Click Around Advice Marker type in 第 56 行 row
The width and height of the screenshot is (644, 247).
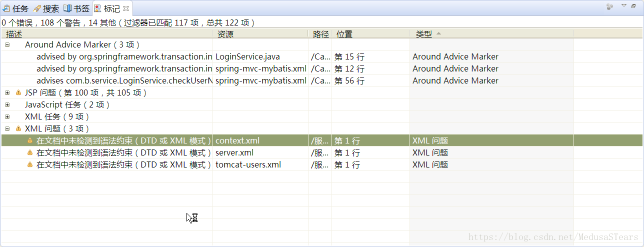pyautogui.click(x=455, y=80)
